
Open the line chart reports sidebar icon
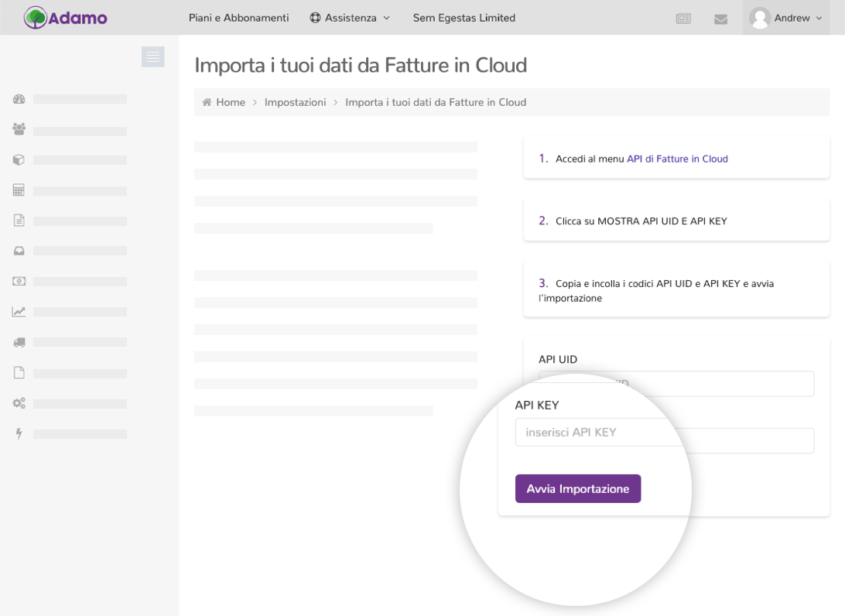pos(19,312)
